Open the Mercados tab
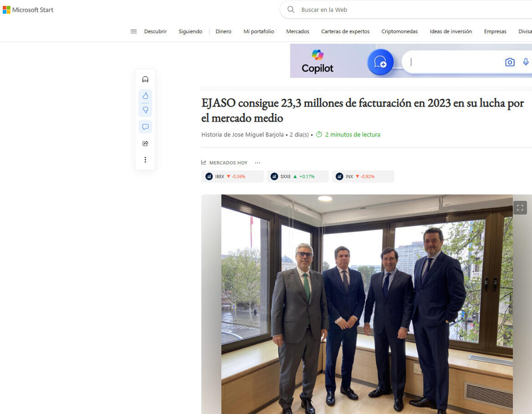The image size is (532, 414). coord(297,31)
